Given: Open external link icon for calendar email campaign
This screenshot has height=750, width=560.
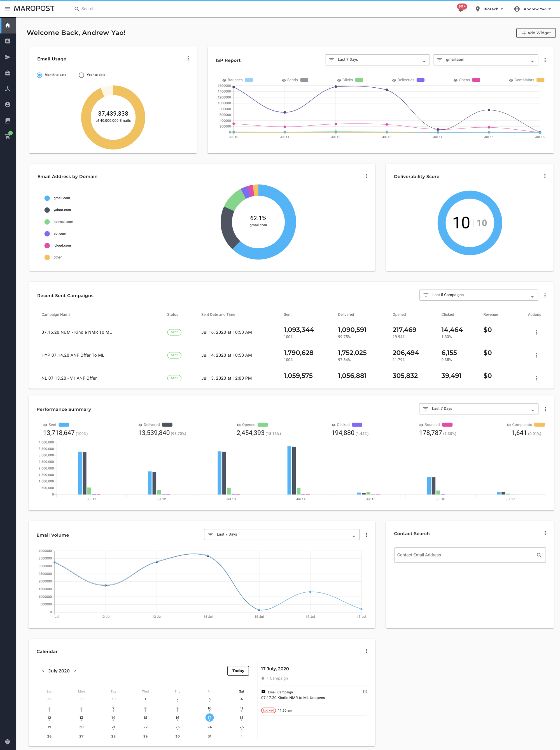Looking at the screenshot, I should 365,692.
